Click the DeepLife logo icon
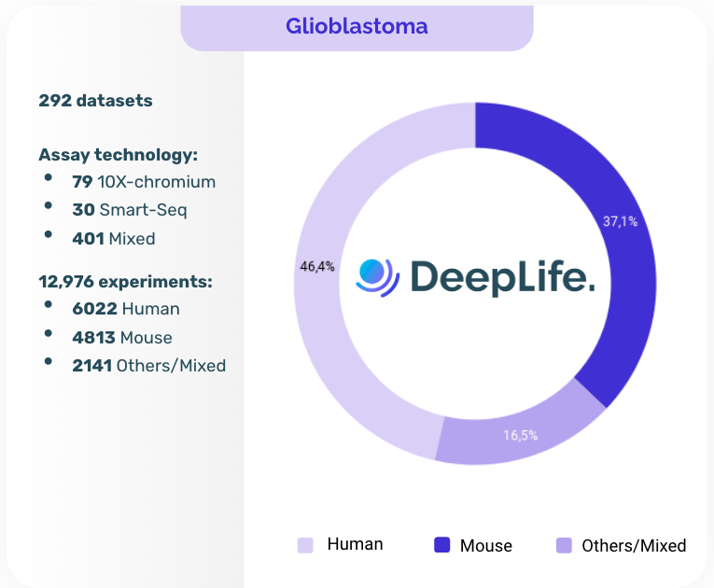714x588 pixels. tap(377, 277)
